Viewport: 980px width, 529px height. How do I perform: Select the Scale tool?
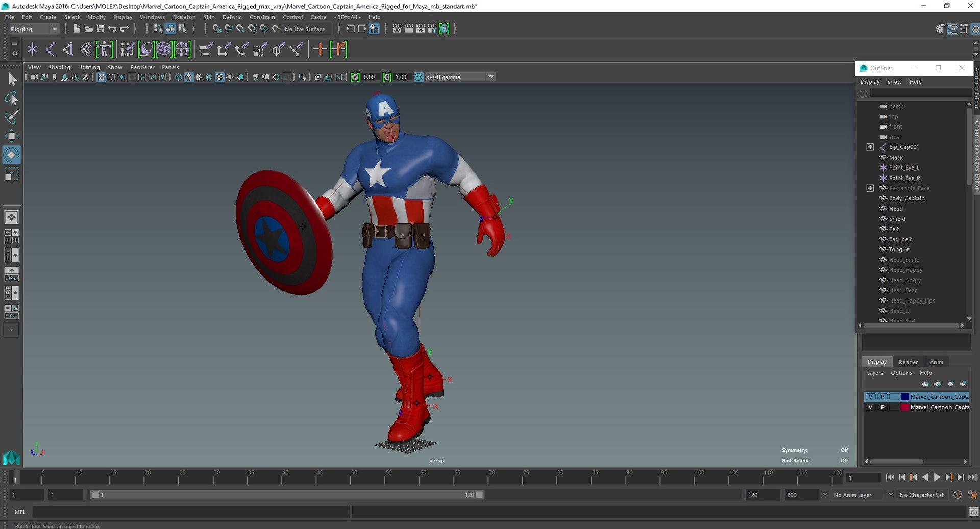point(11,174)
